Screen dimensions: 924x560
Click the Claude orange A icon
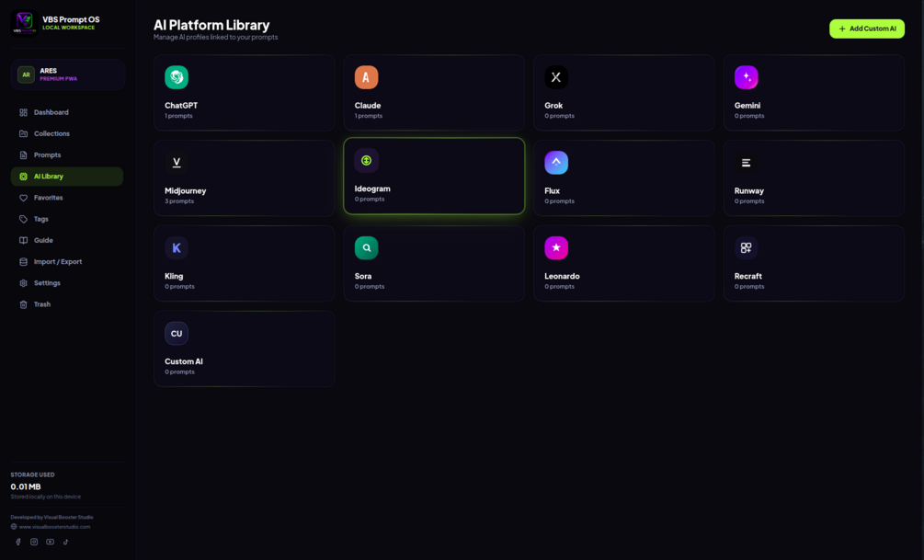click(x=366, y=77)
